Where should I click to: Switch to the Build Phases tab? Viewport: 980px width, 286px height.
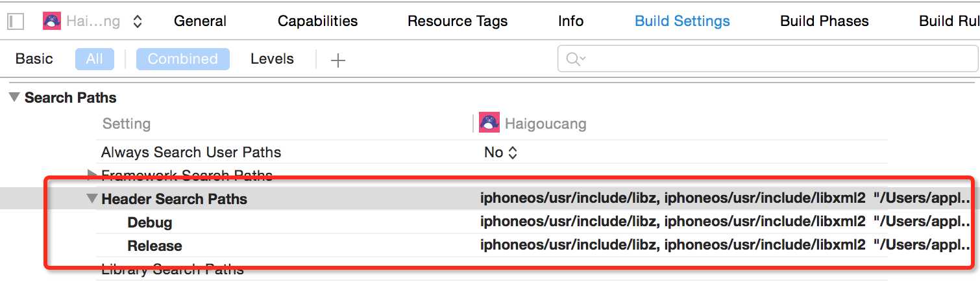[824, 21]
